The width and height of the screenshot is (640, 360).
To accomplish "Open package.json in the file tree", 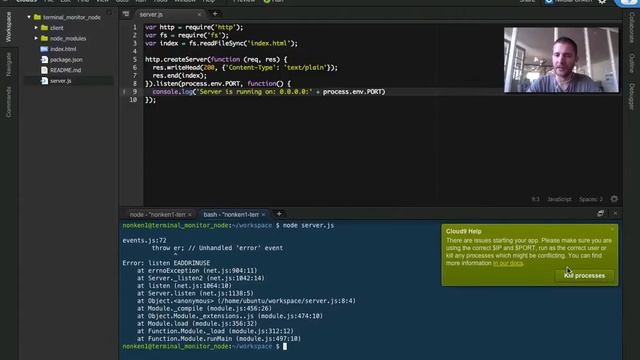I will (66, 60).
